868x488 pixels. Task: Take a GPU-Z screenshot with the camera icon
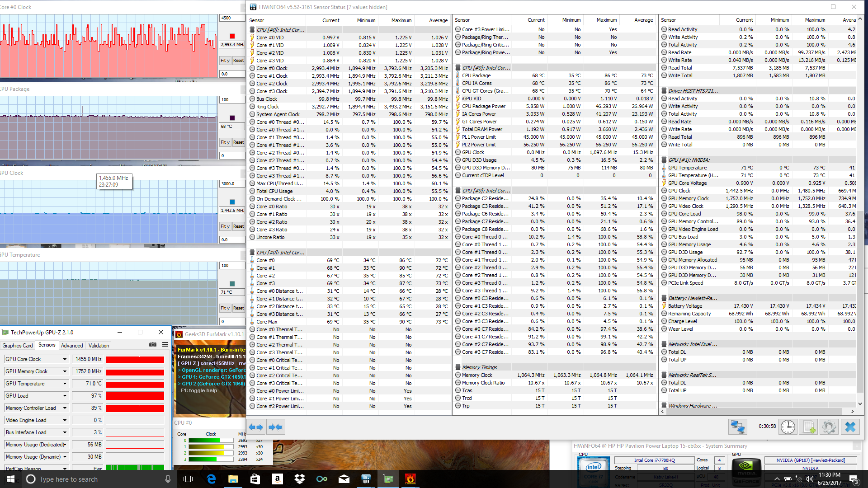click(153, 345)
